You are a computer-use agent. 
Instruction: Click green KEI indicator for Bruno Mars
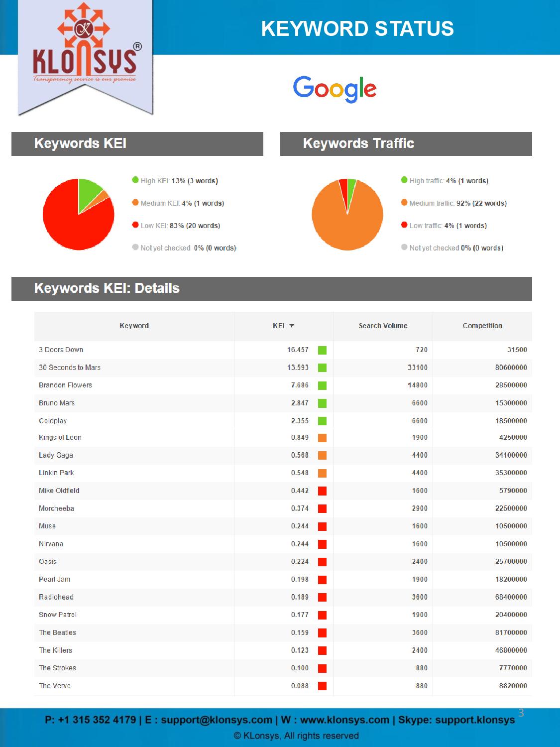322,403
